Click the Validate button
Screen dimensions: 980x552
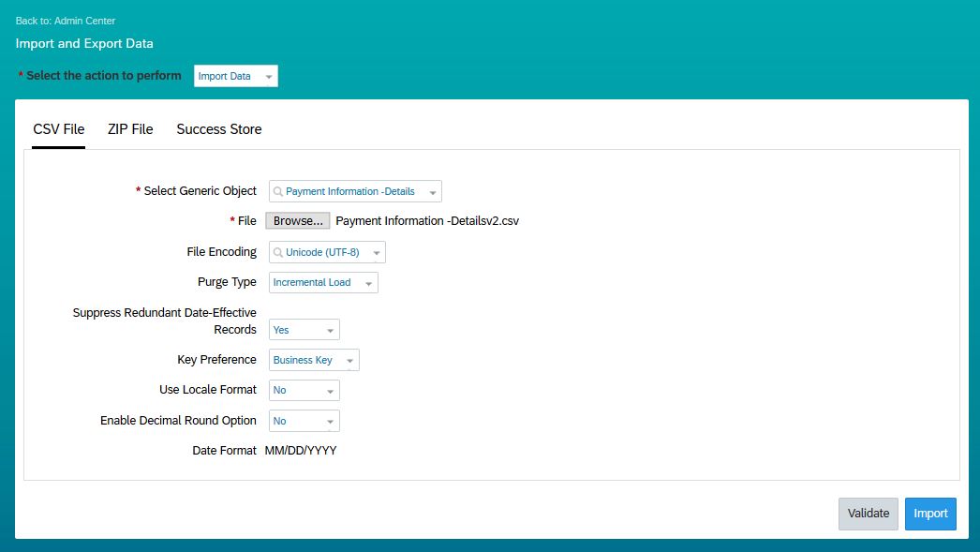tap(869, 514)
